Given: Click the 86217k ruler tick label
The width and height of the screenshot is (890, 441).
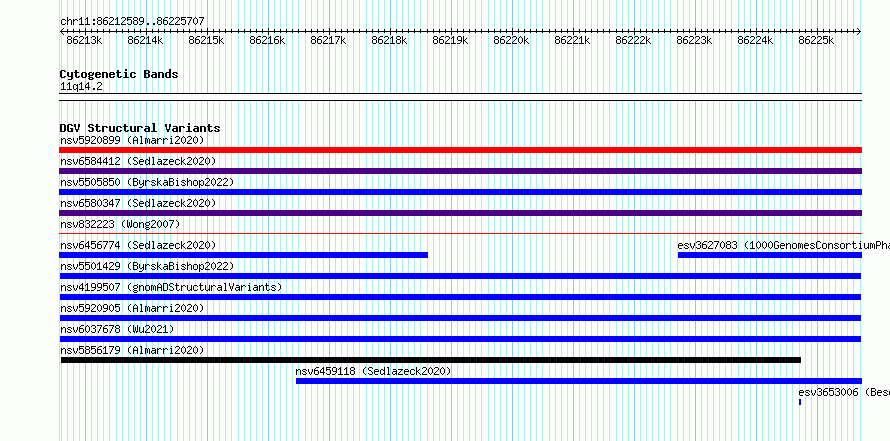Looking at the screenshot, I should point(328,40).
